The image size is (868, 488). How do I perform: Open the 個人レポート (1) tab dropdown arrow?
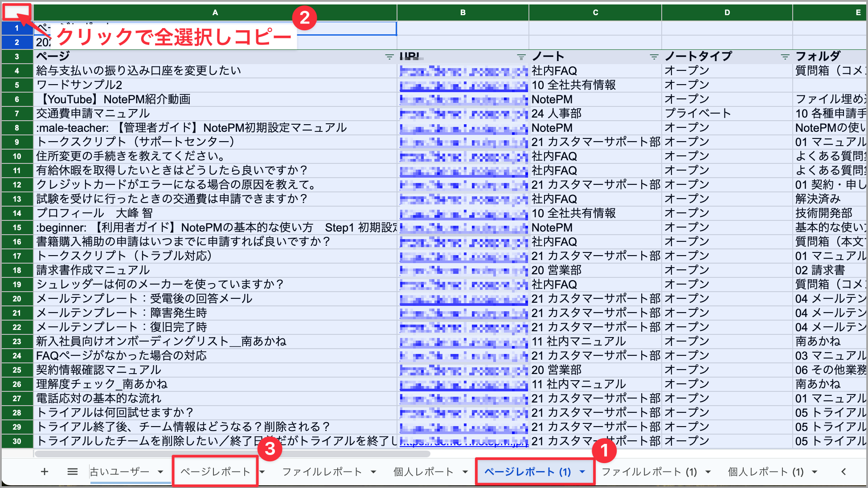pyautogui.click(x=815, y=472)
